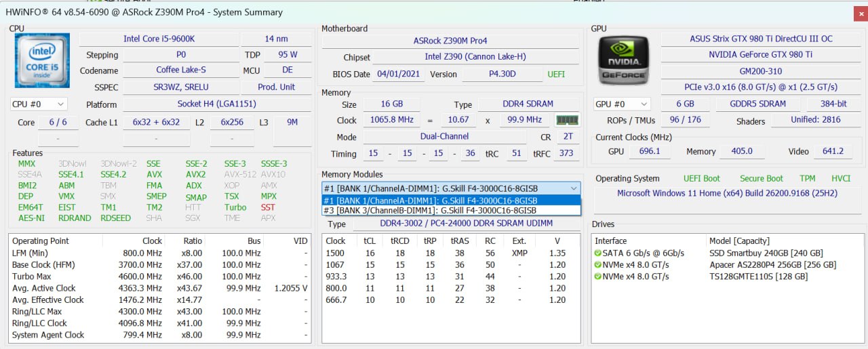Click the PCIe v3.0 x16 link info field

click(x=761, y=87)
